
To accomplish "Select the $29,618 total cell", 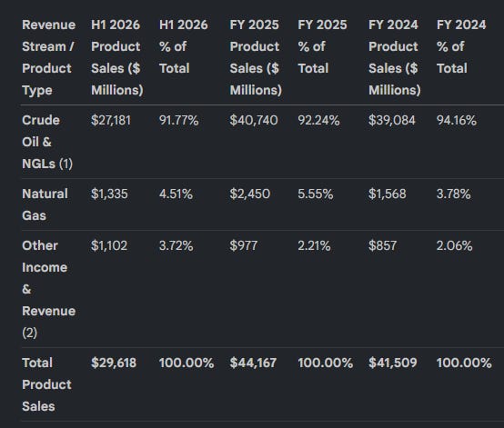I will pos(114,363).
